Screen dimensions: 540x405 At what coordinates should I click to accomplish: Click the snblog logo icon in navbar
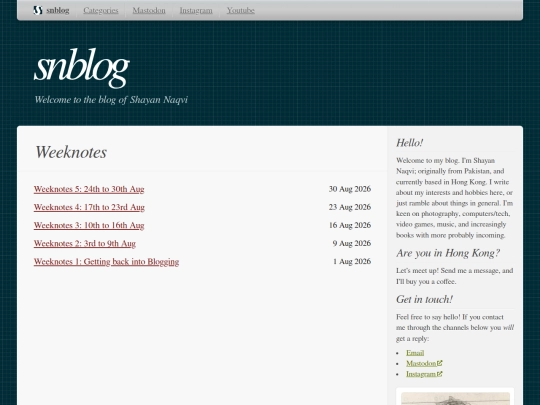pos(38,10)
